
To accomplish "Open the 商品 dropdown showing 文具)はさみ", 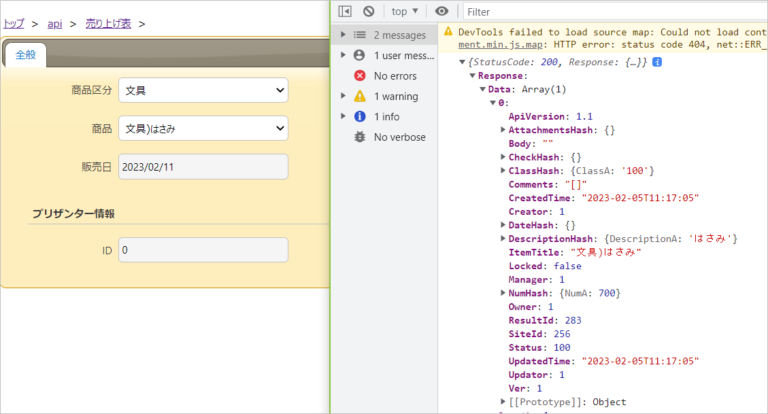I will point(203,128).
